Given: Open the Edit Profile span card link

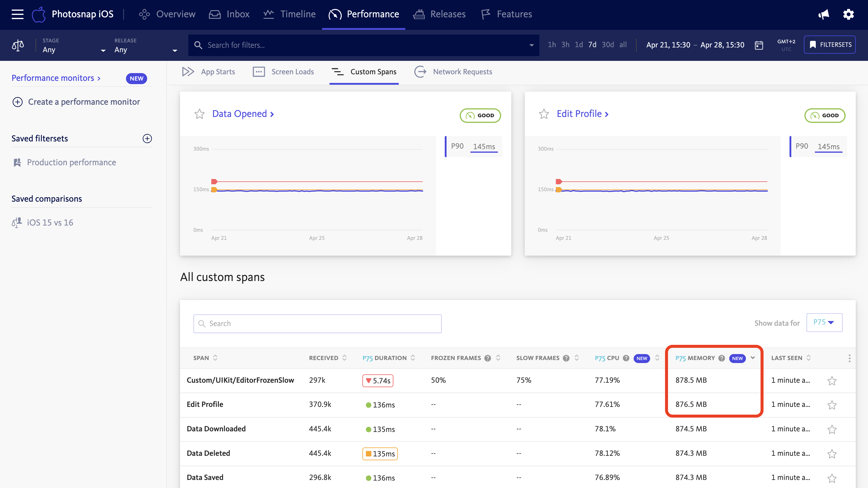Looking at the screenshot, I should point(583,114).
